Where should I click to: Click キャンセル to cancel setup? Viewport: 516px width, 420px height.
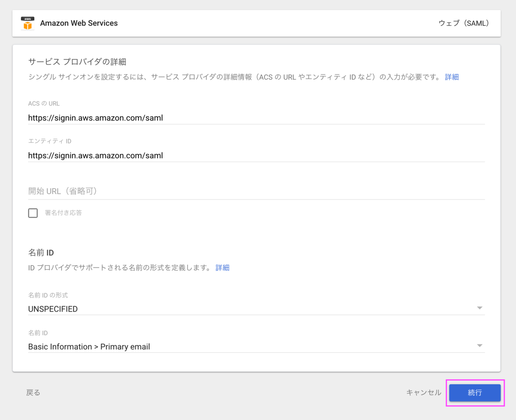[x=423, y=392]
